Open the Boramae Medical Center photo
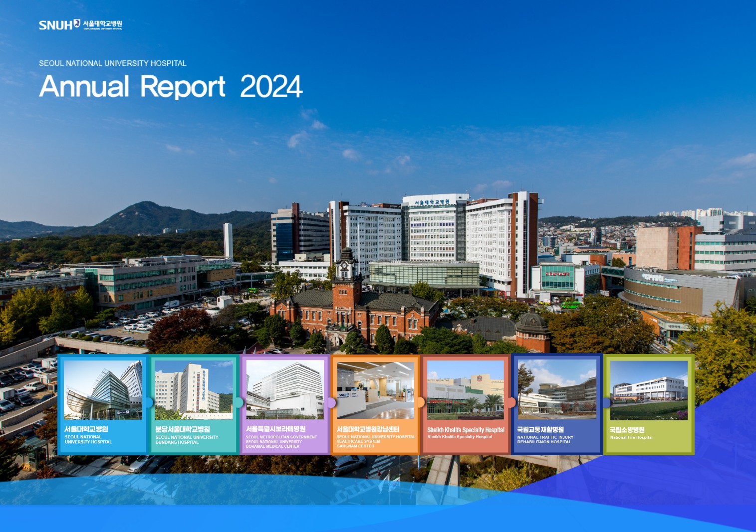This screenshot has height=532, width=756. [x=285, y=390]
